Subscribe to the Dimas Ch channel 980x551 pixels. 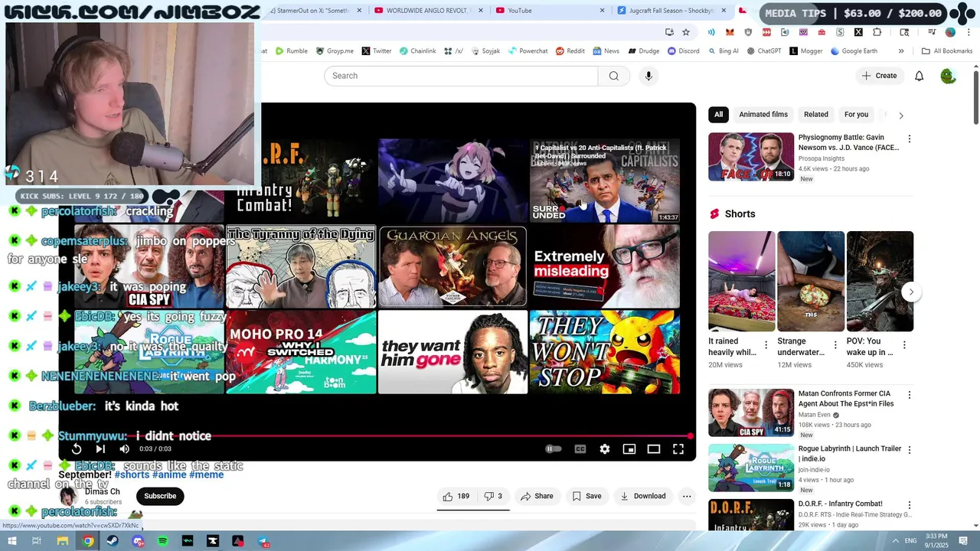(x=160, y=496)
